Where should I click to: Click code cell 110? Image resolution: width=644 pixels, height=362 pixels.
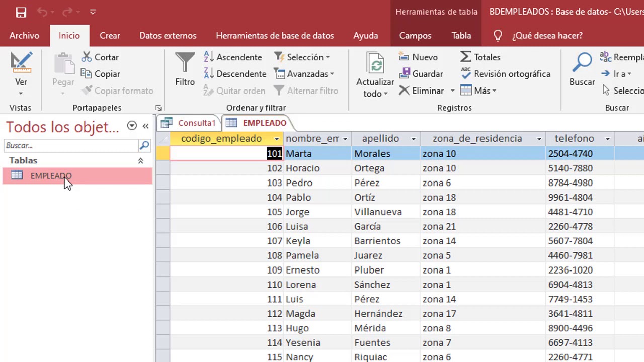[x=227, y=285]
